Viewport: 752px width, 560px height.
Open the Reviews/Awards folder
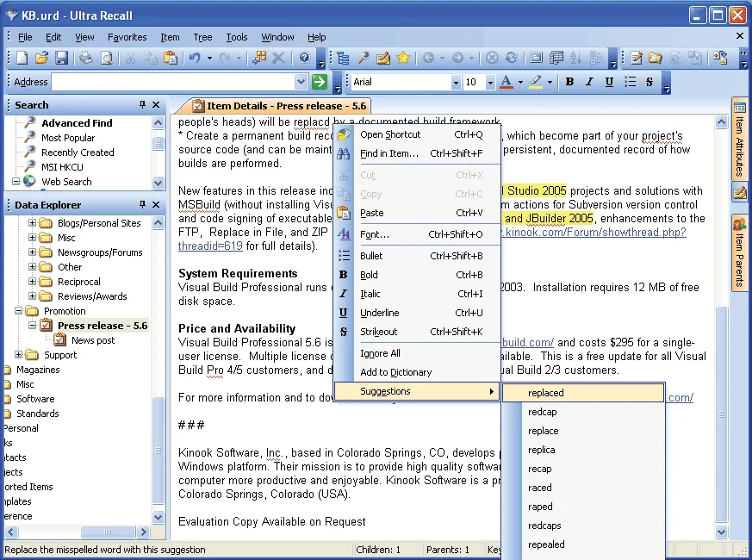[92, 296]
